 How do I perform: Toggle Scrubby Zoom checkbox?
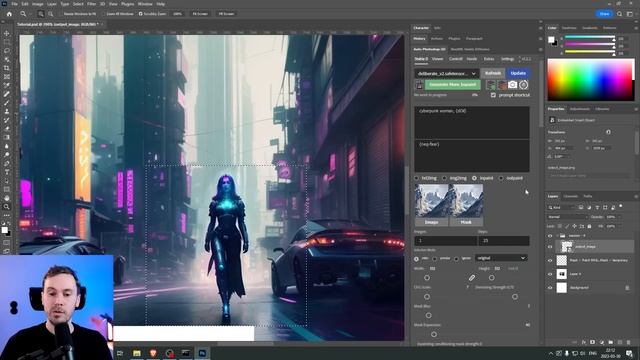(x=140, y=14)
